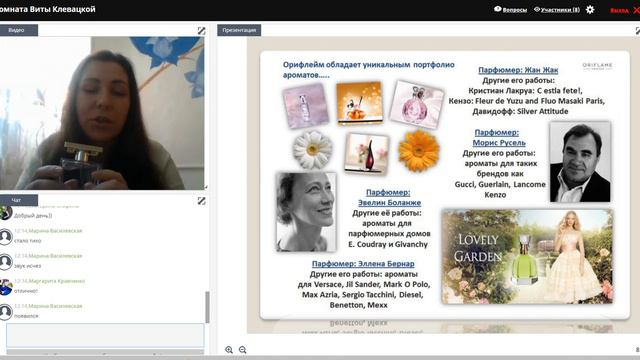Screen dimensions: 640x360
Task: Expand the Видео panel with its corner icon
Action: (201, 31)
